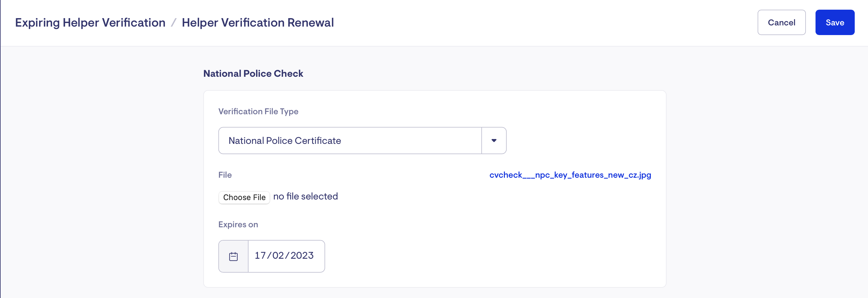
Task: Go back to Expiring Helper Verification breadcrumb
Action: [90, 23]
